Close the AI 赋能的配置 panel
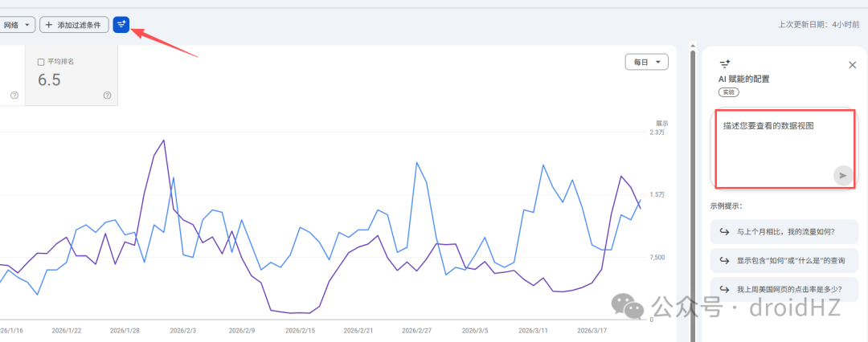 (x=853, y=65)
